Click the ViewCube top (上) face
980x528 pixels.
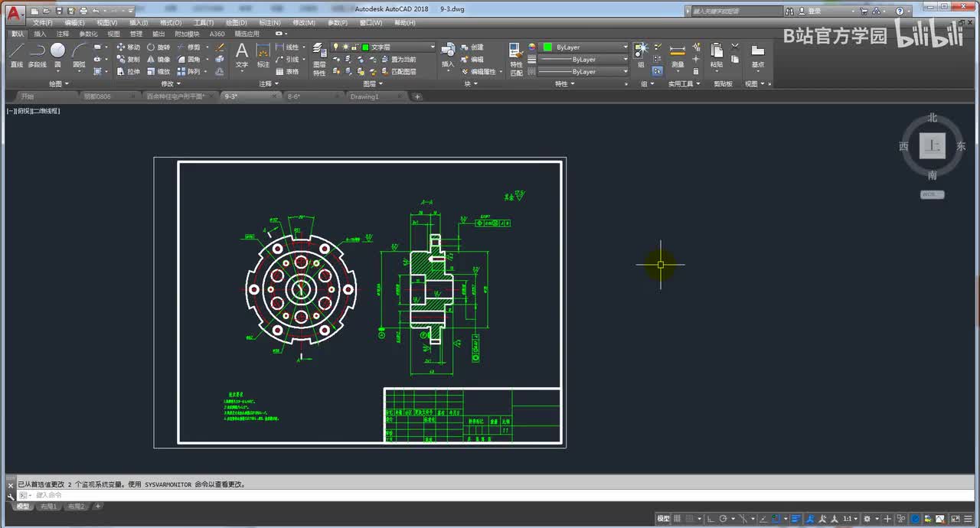[932, 145]
